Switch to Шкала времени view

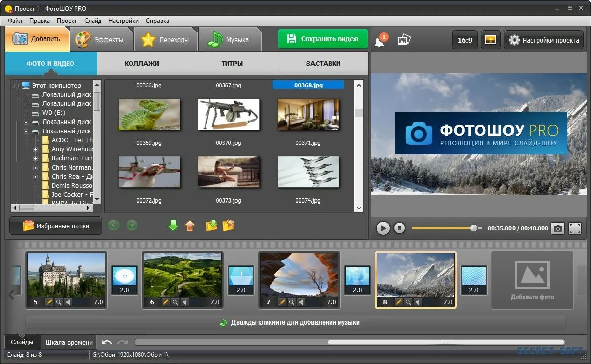69,342
